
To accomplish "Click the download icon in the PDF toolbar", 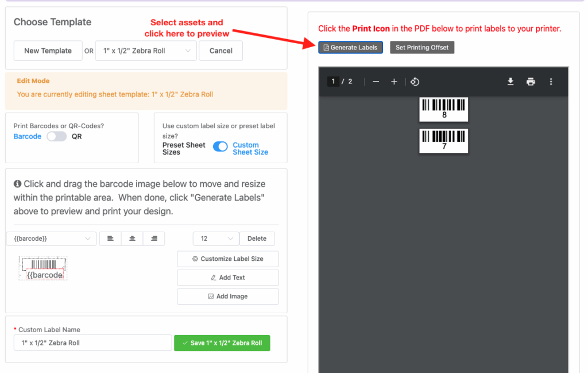I will (510, 82).
